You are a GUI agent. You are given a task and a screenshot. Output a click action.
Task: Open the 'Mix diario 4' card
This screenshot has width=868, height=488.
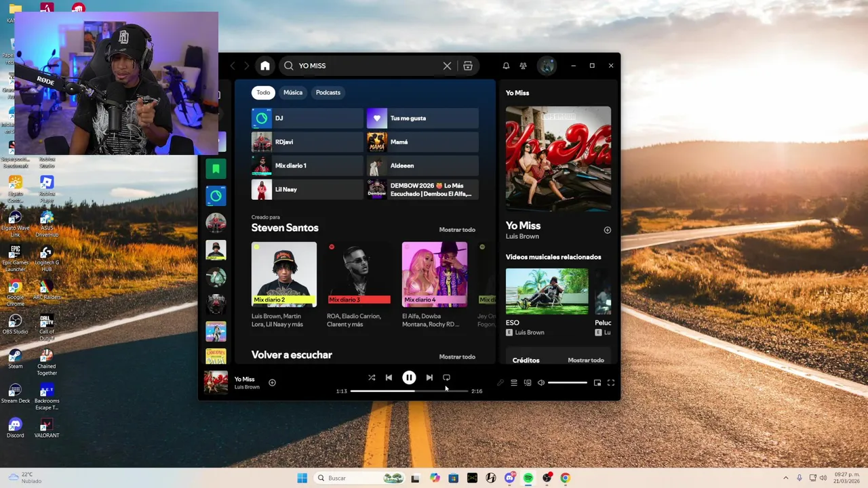pos(435,285)
